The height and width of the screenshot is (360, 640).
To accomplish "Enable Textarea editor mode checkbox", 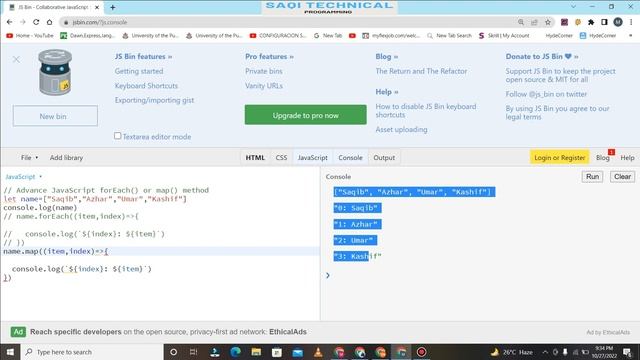I will tap(118, 136).
